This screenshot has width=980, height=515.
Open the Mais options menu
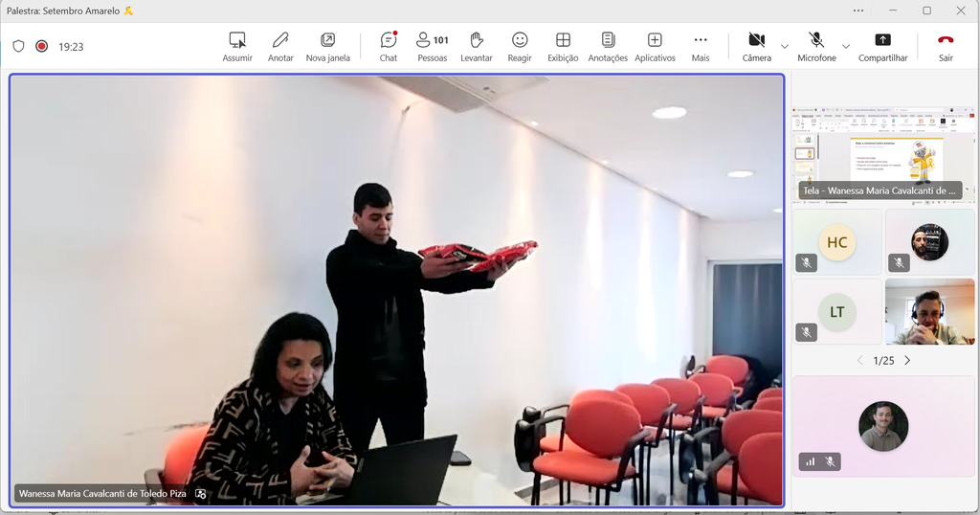coord(700,47)
